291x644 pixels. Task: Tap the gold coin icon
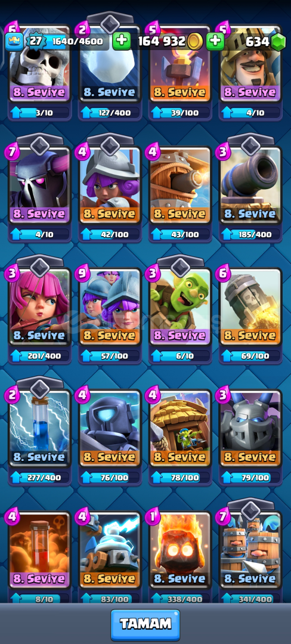pos(196,41)
